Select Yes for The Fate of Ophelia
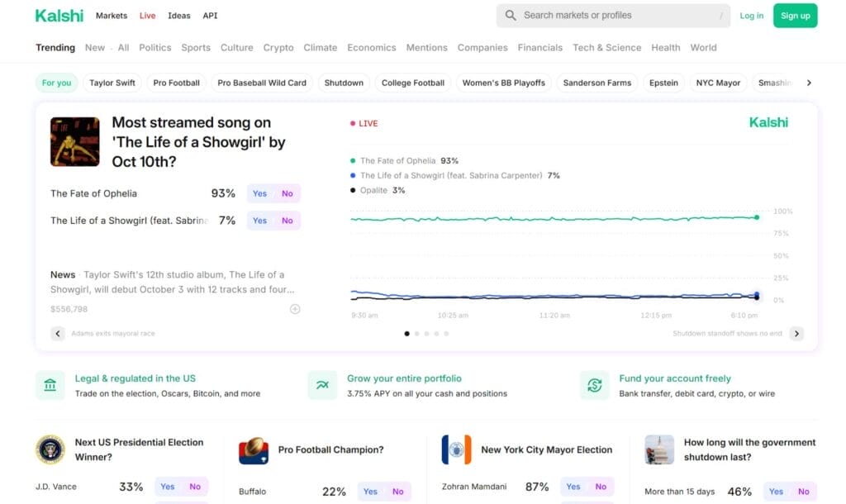846x504 pixels. [x=259, y=193]
